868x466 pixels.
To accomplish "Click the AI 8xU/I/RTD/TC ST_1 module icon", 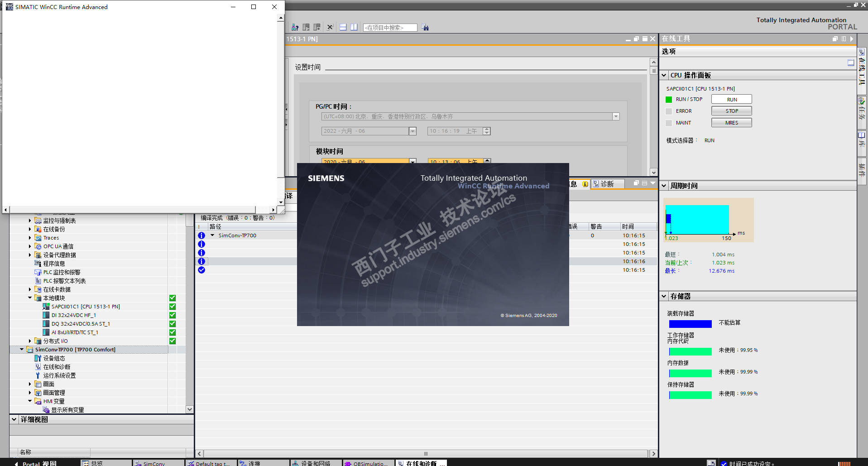I will pyautogui.click(x=46, y=332).
